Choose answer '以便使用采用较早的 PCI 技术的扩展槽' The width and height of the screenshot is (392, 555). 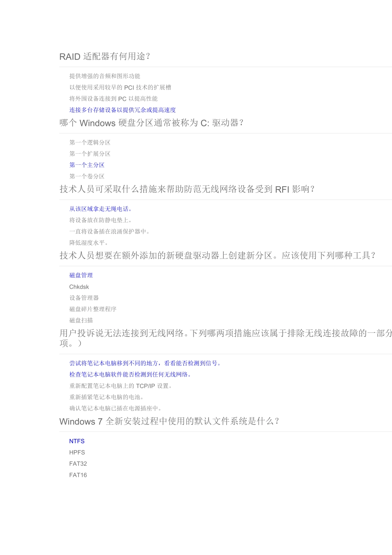[x=120, y=88]
